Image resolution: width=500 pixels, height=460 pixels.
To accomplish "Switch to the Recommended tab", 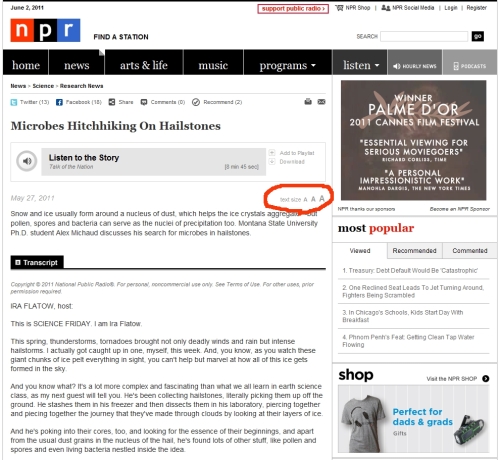I will (414, 251).
